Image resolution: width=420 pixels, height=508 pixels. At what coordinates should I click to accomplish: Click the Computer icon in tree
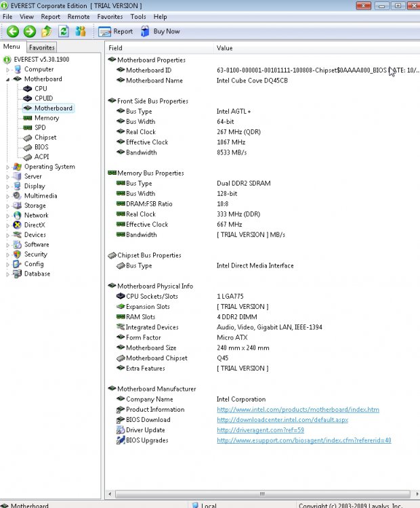(x=18, y=69)
